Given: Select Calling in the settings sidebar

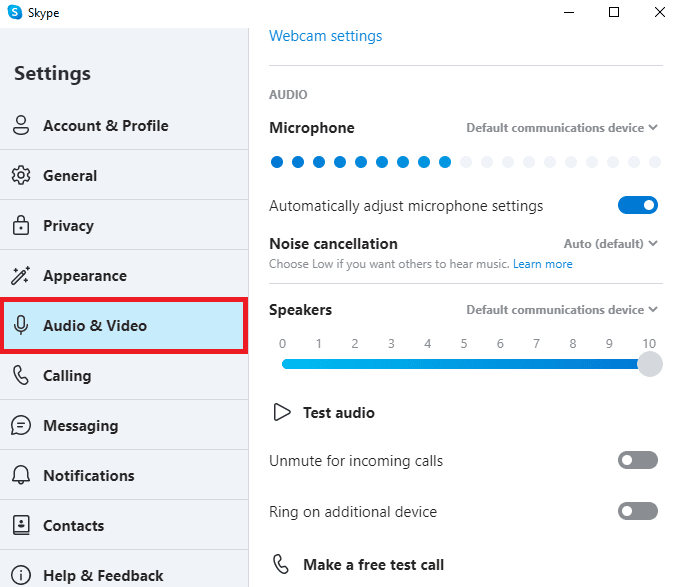Looking at the screenshot, I should click(124, 375).
